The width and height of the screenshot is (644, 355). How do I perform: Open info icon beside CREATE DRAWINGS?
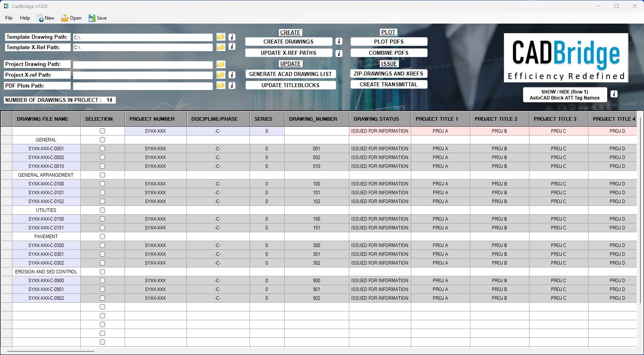coord(339,41)
